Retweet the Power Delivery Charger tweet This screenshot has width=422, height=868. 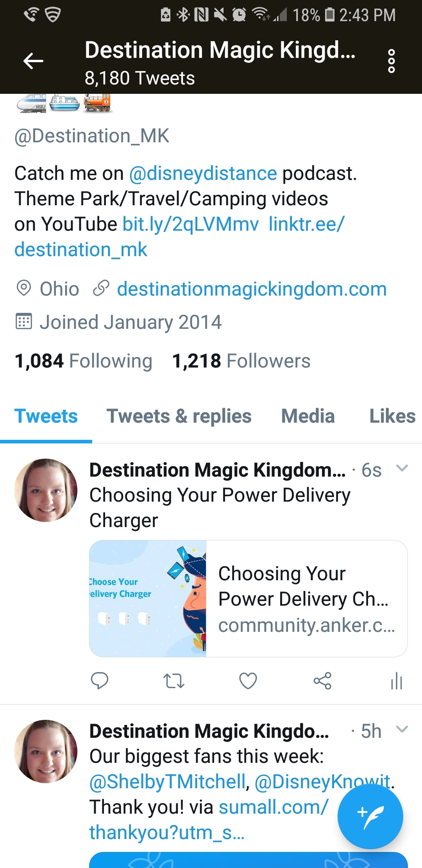click(173, 681)
